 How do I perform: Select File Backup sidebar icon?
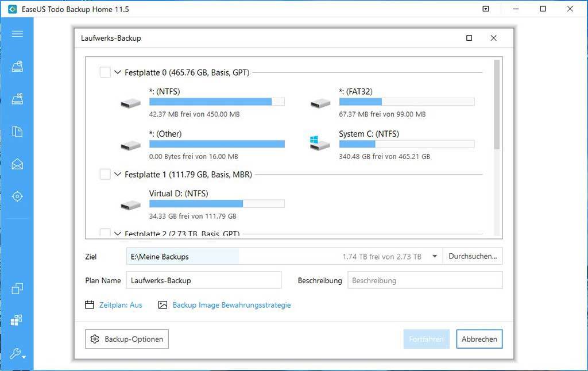pyautogui.click(x=17, y=132)
